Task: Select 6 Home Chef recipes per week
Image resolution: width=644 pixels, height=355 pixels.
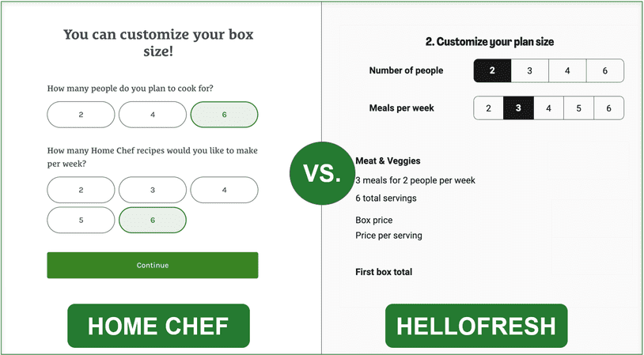Action: 153,221
